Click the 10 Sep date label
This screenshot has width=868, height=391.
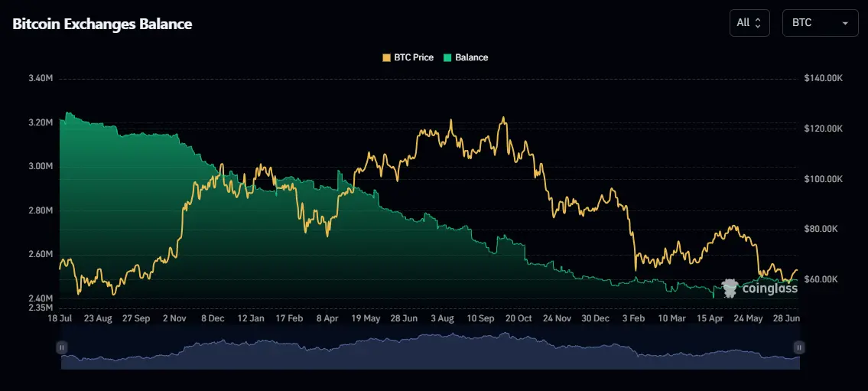tap(481, 319)
